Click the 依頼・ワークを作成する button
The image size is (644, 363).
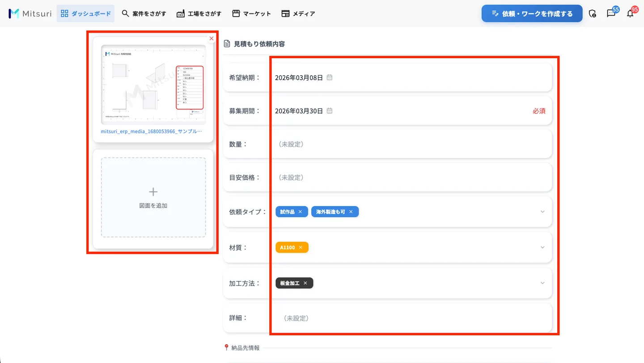pos(532,13)
